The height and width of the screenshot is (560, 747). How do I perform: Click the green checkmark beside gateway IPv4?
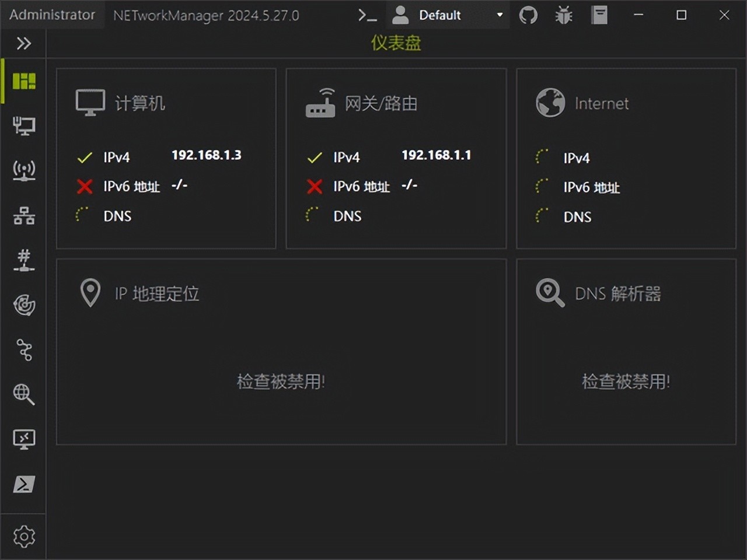(315, 157)
